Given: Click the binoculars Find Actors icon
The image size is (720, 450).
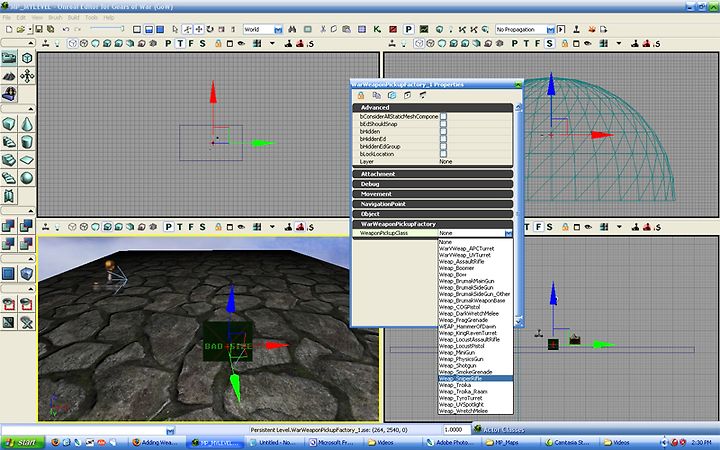Looking at the screenshot, I should [x=292, y=29].
